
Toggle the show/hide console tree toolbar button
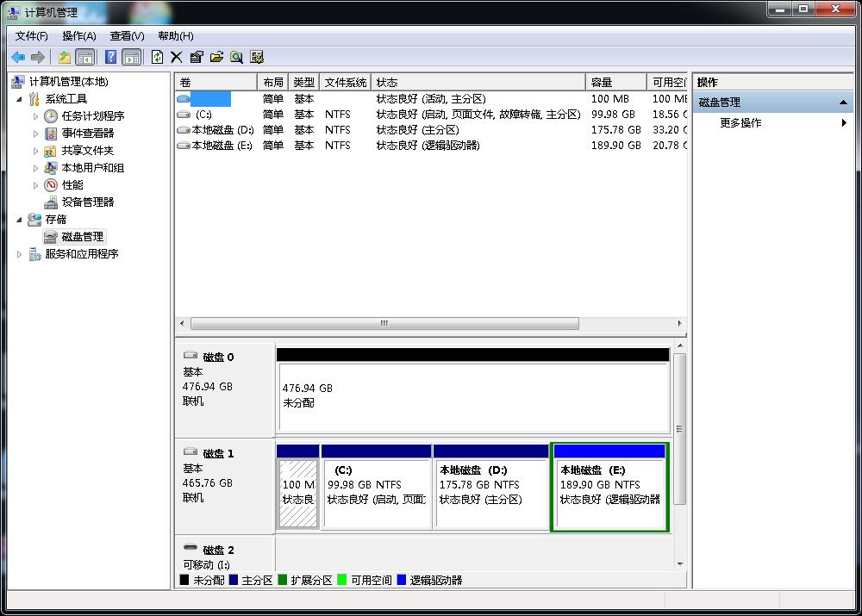click(x=84, y=57)
